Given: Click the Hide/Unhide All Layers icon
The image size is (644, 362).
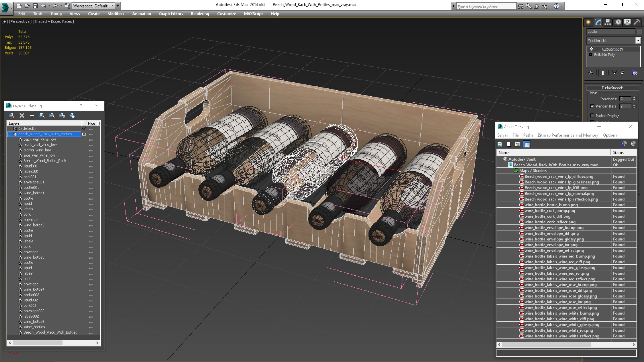Looking at the screenshot, I should (62, 116).
